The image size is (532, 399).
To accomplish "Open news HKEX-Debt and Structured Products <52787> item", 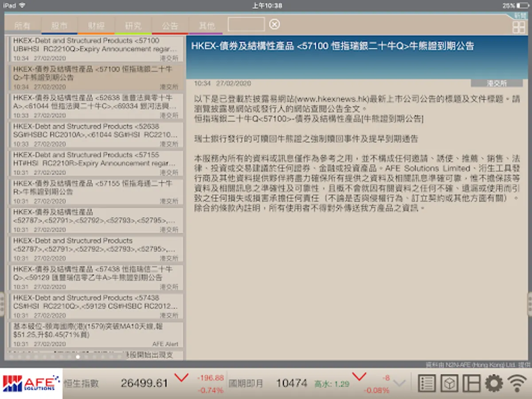I will pyautogui.click(x=95, y=249).
